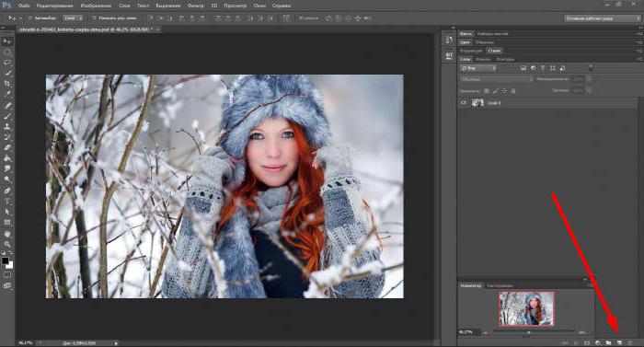Click the Link layers icon
Image resolution: width=644 pixels, height=347 pixels.
click(x=565, y=342)
